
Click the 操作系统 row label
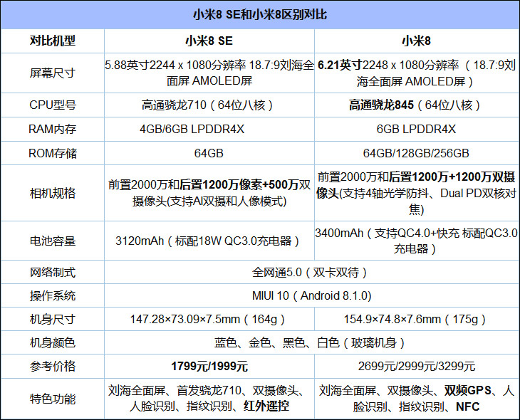pos(53,295)
